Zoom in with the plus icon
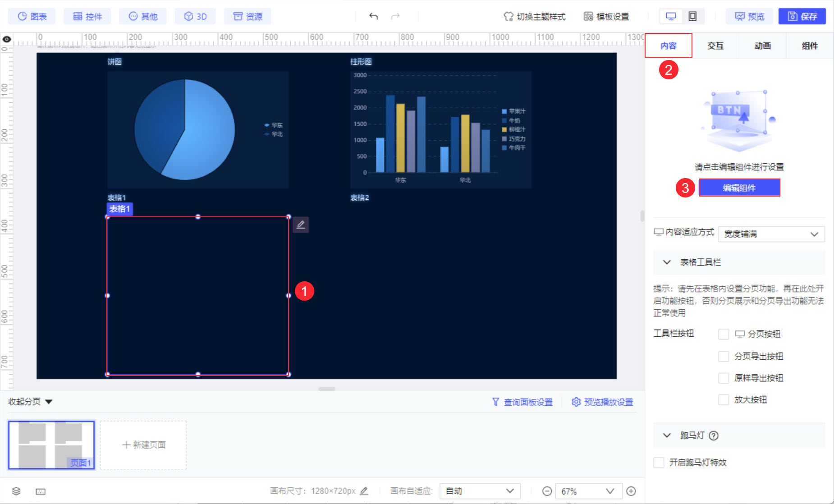The image size is (834, 504). click(631, 491)
